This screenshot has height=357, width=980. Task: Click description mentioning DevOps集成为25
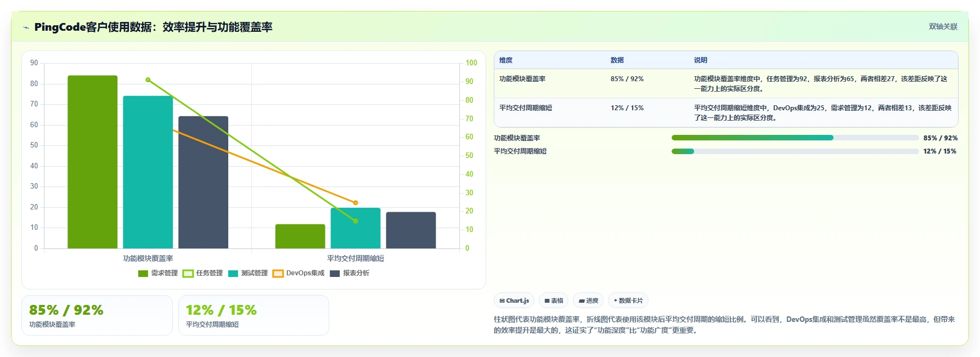[x=823, y=113]
